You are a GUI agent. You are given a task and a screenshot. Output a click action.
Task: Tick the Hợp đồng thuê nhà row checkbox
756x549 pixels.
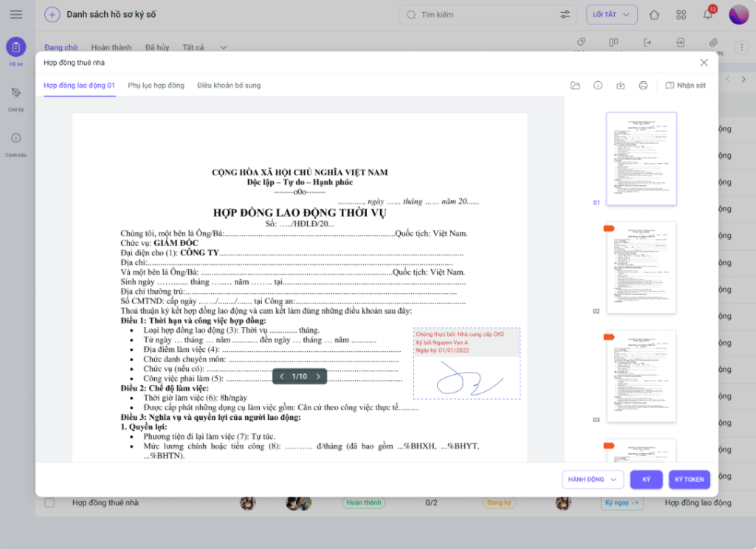coord(49,503)
